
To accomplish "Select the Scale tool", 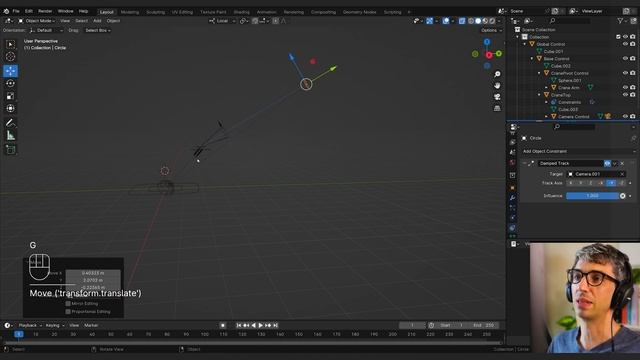I will coord(11,96).
